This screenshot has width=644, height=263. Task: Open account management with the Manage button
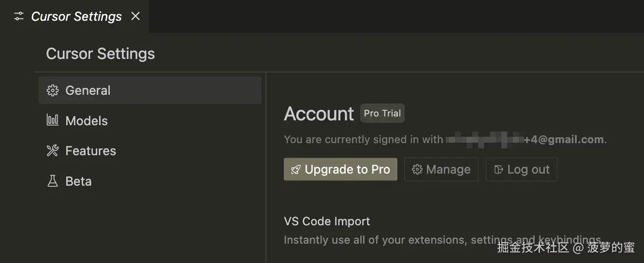click(x=441, y=169)
